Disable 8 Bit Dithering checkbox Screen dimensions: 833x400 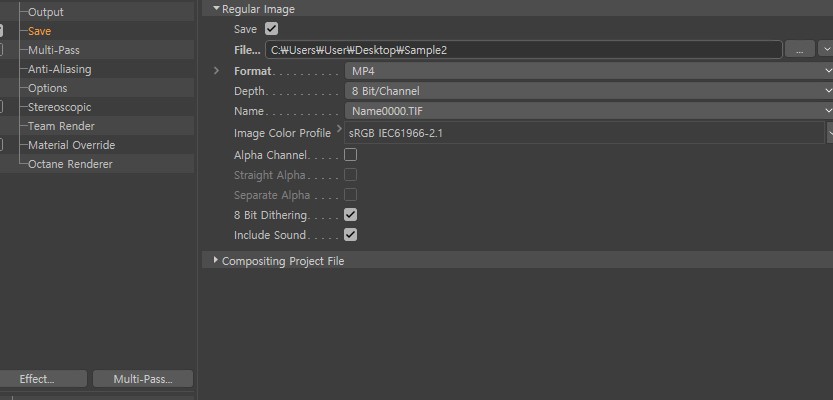click(350, 215)
